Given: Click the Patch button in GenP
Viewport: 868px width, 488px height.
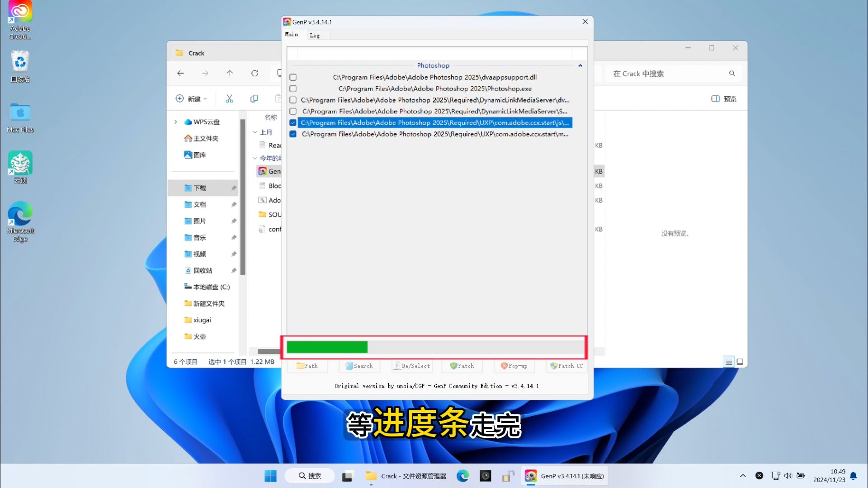Looking at the screenshot, I should click(x=462, y=366).
